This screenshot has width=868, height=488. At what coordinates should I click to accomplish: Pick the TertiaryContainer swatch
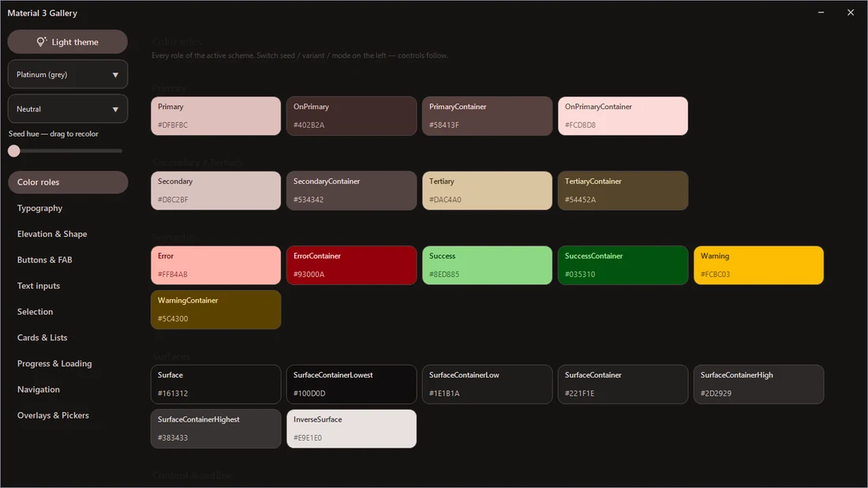point(623,190)
